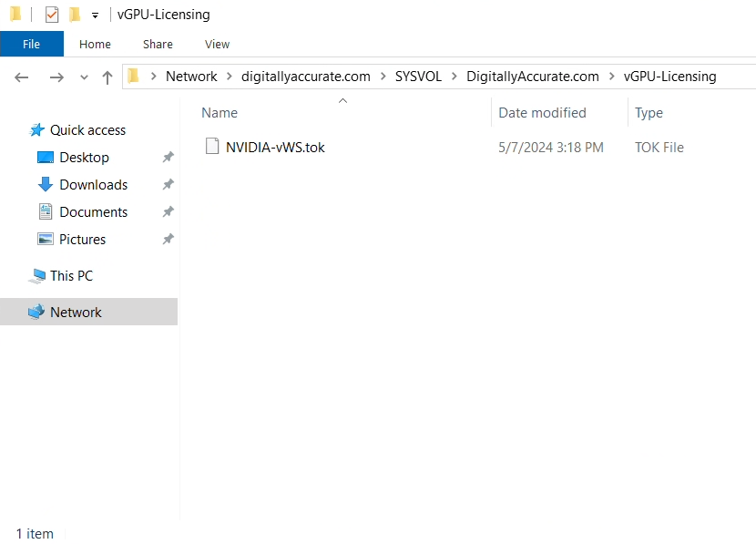Go up one level to parent folder
Screen dimensions: 756x544
point(107,77)
